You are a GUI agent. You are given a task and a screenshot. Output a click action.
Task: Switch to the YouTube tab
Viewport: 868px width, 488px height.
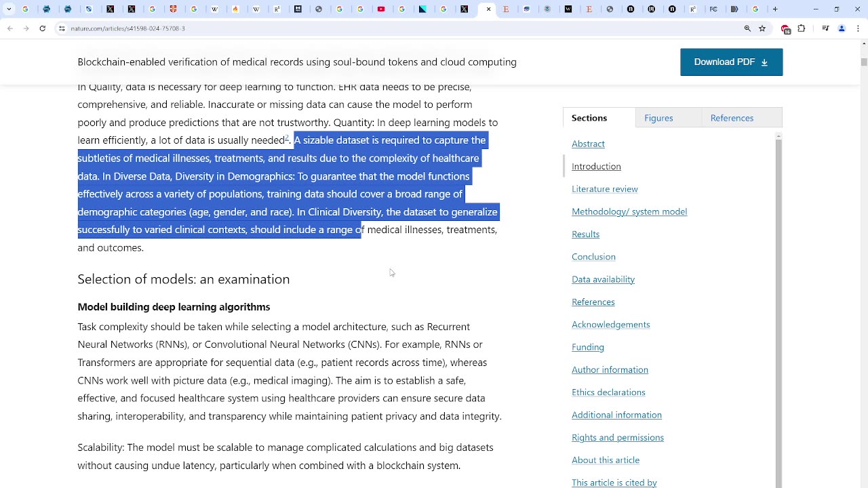381,9
